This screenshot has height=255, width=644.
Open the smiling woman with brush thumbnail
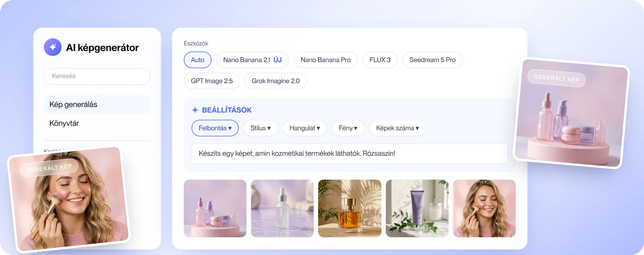(x=484, y=208)
